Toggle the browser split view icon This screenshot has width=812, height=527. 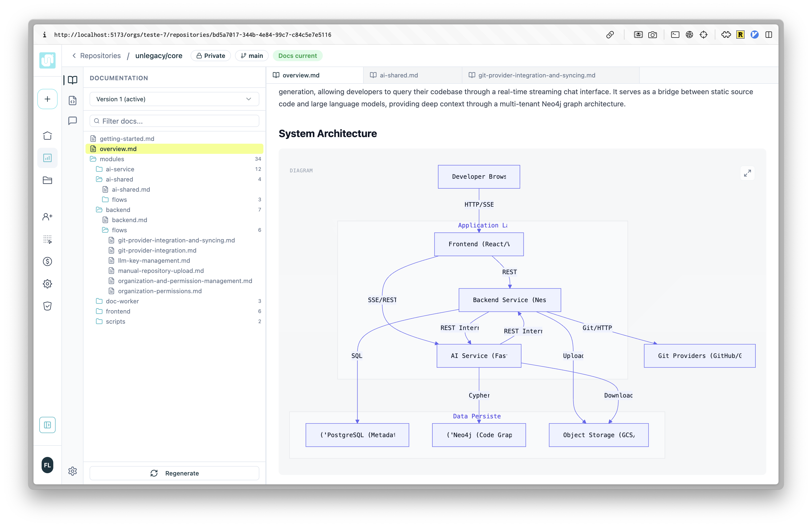coord(769,35)
